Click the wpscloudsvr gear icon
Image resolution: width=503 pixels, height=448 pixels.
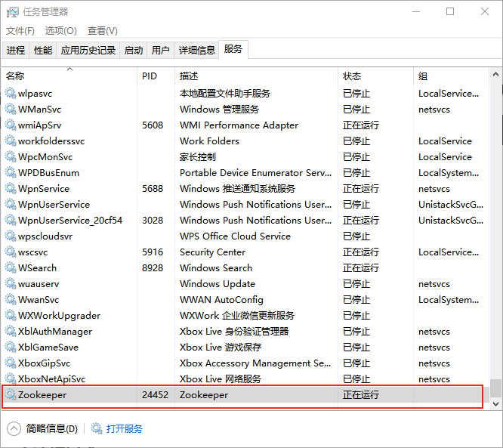(x=11, y=236)
